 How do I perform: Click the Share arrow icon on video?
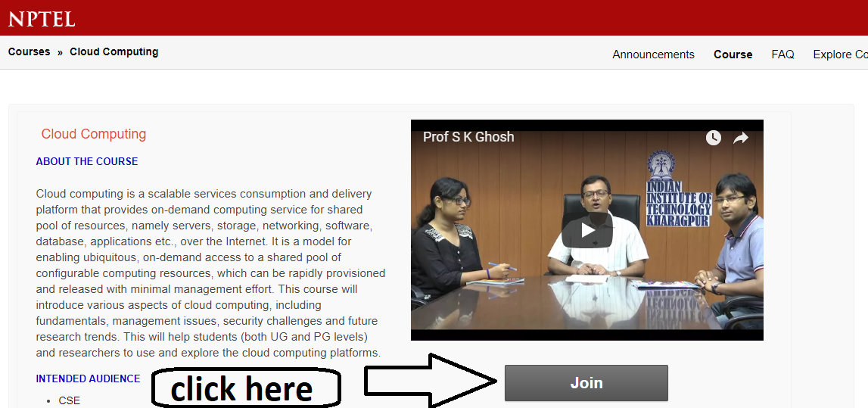[x=741, y=138]
